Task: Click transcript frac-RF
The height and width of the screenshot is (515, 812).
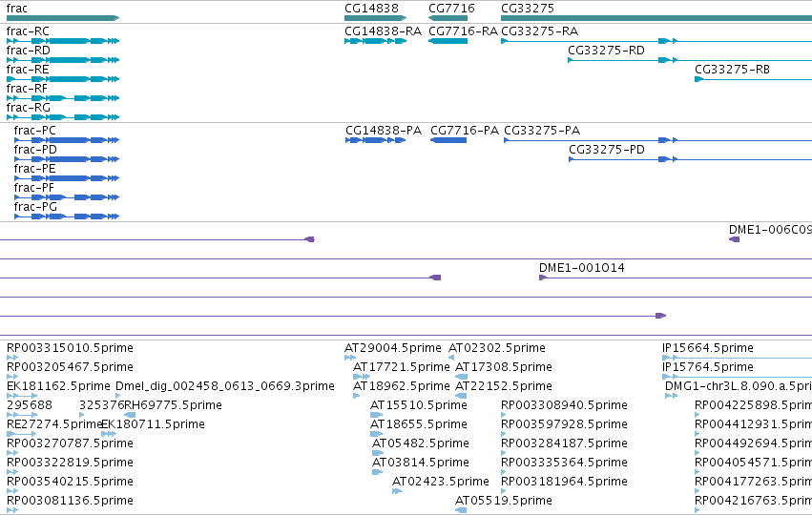Action: (x=63, y=98)
